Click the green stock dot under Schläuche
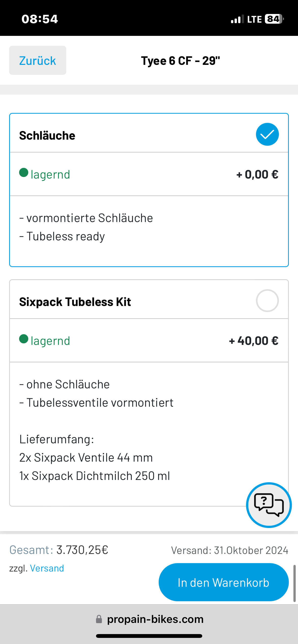Screen dimensions: 298x644 point(24,172)
